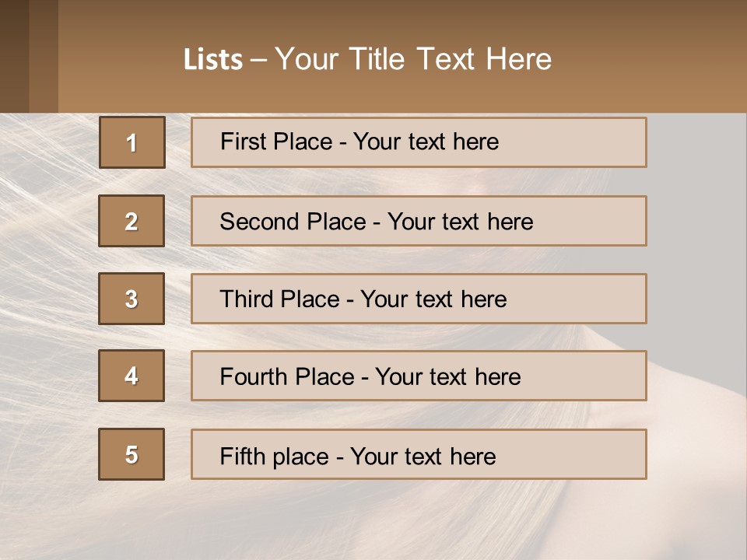Click the word 'Second' in list item two
The height and width of the screenshot is (560, 747).
tap(259, 222)
